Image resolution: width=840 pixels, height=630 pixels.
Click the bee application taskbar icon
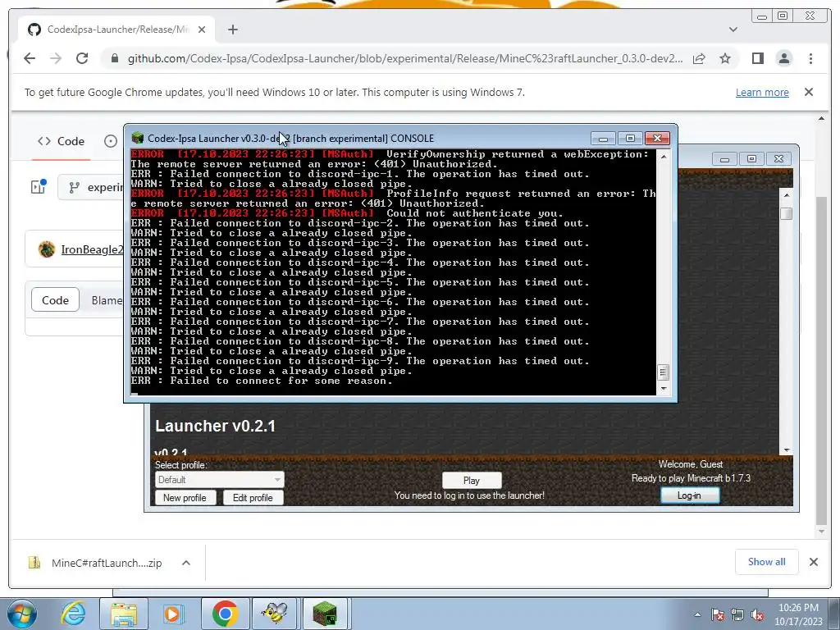coord(275,614)
